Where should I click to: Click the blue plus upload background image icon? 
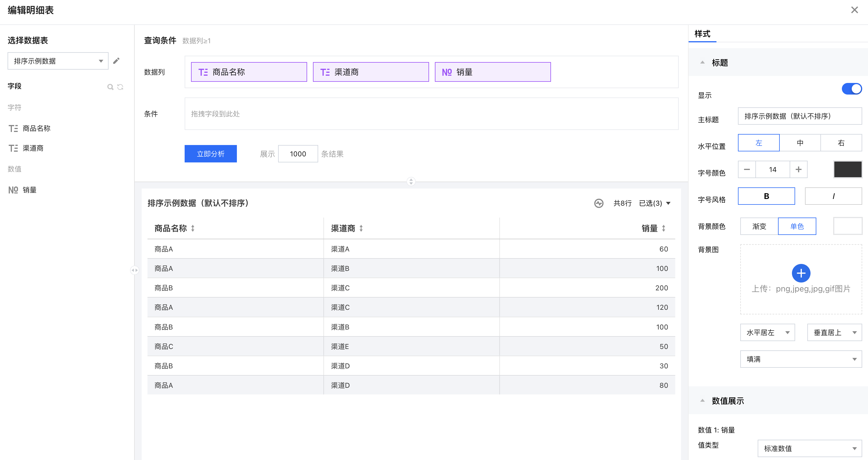click(x=801, y=273)
